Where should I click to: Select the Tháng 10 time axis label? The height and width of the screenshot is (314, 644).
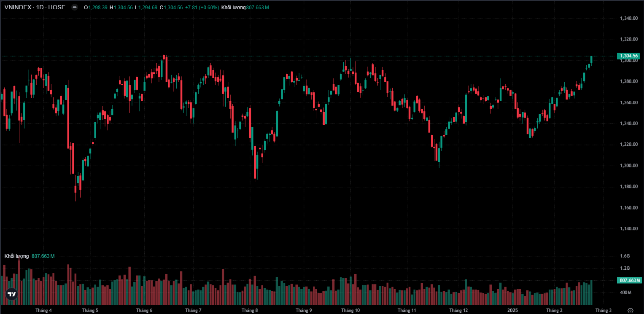point(350,311)
